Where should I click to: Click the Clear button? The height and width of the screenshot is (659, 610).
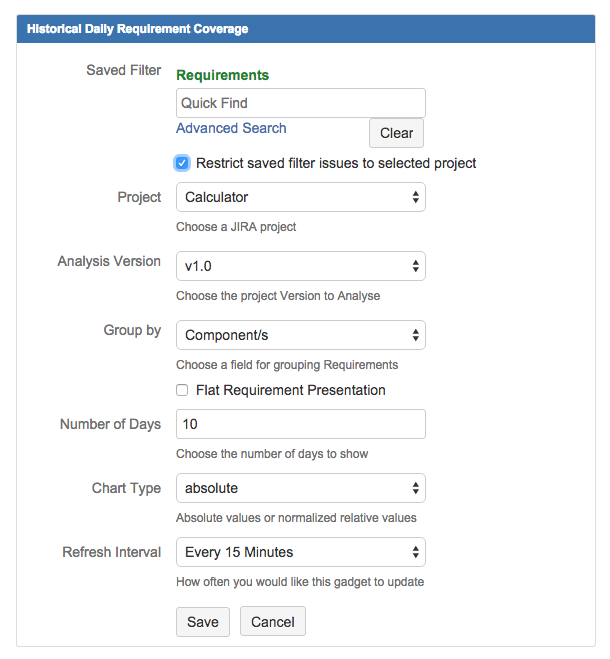[396, 133]
